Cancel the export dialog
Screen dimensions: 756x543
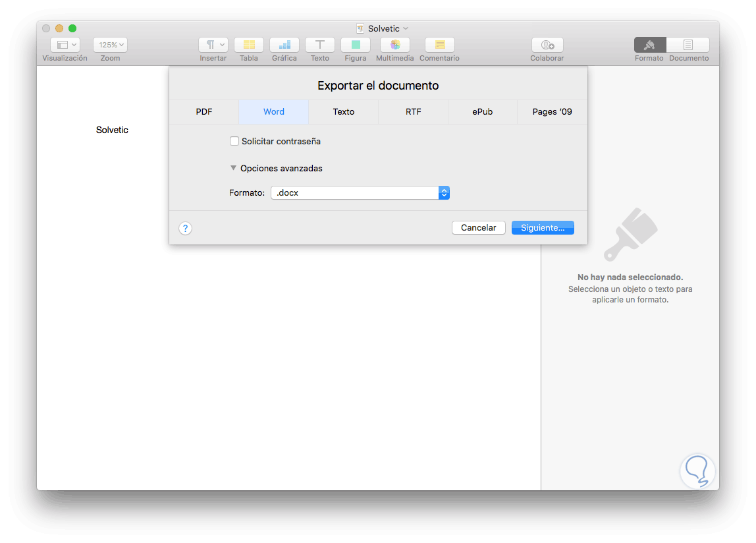(479, 227)
